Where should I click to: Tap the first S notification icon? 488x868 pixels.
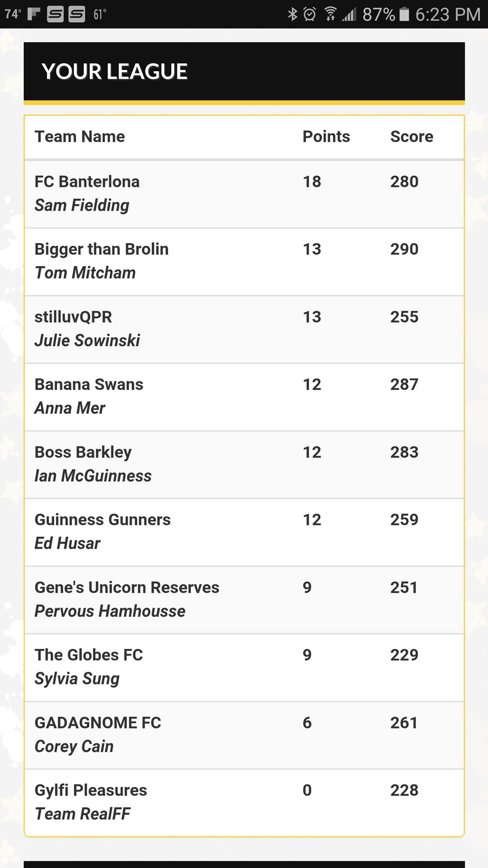(55, 14)
